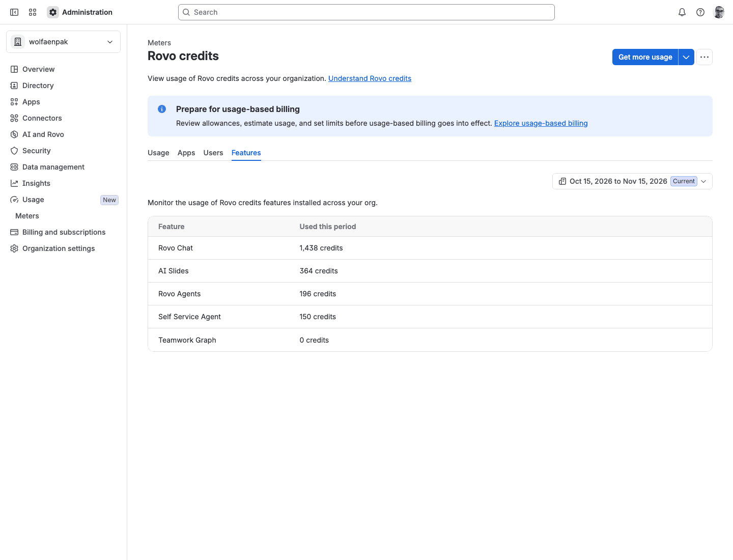The image size is (733, 560).
Task: Click the Apps sidebar icon
Action: click(14, 102)
